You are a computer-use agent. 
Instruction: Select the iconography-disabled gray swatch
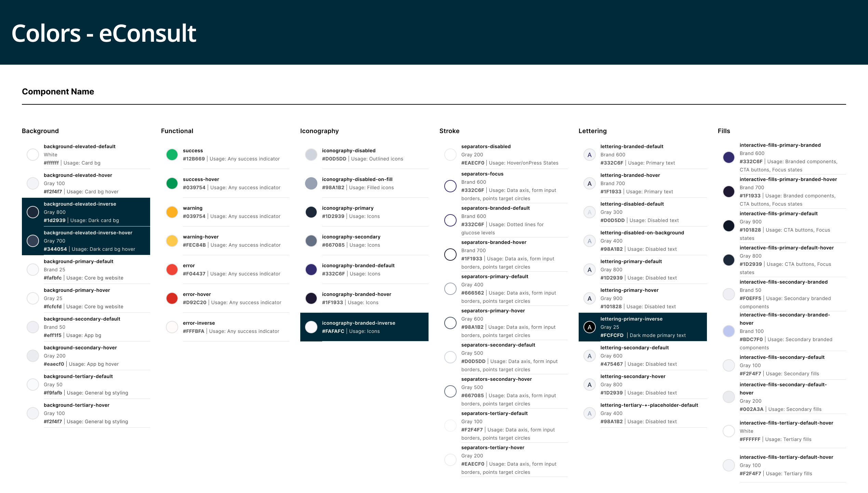pos(311,155)
